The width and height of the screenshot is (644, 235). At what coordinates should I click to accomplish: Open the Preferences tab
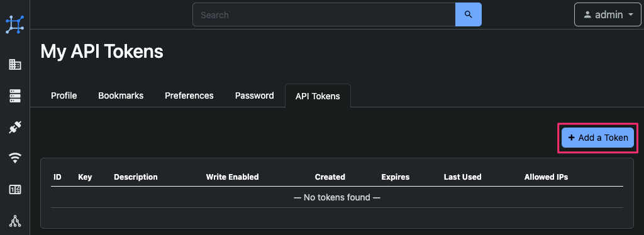[x=189, y=96]
